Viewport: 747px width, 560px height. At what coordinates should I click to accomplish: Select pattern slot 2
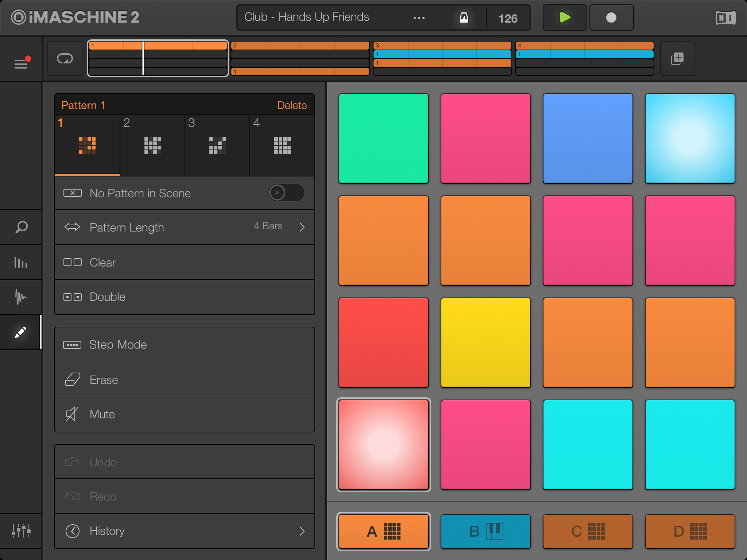pyautogui.click(x=152, y=145)
